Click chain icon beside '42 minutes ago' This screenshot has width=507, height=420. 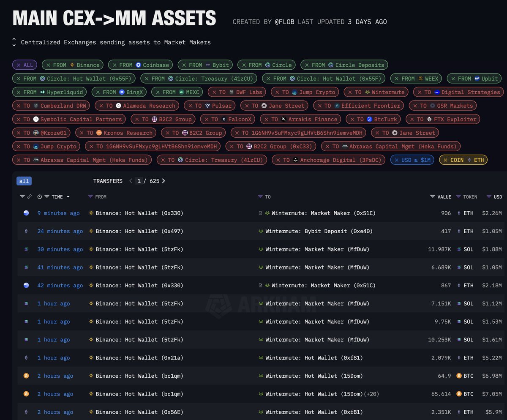pyautogui.click(x=26, y=286)
